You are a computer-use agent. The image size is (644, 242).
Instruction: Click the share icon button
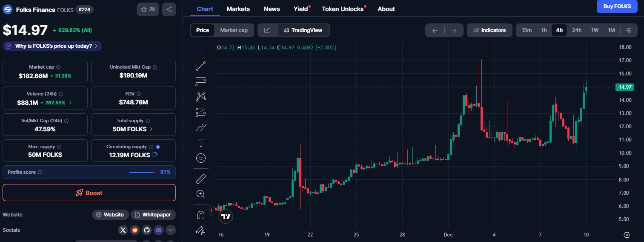pyautogui.click(x=169, y=9)
